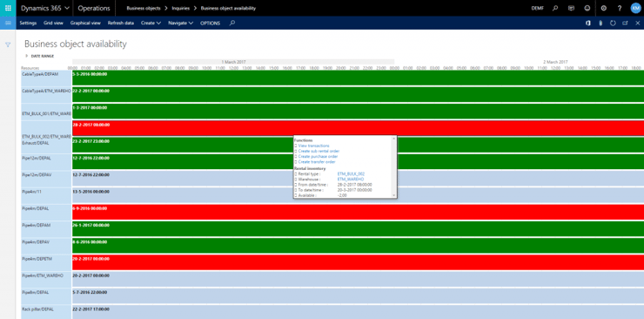Click the Dynamics 365 home label

coord(41,8)
